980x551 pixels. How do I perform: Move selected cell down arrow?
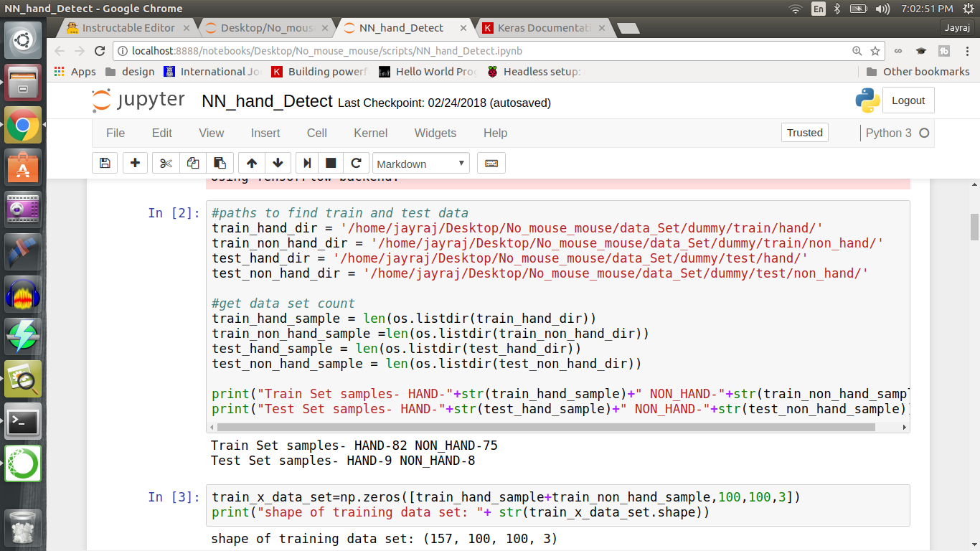pyautogui.click(x=278, y=163)
